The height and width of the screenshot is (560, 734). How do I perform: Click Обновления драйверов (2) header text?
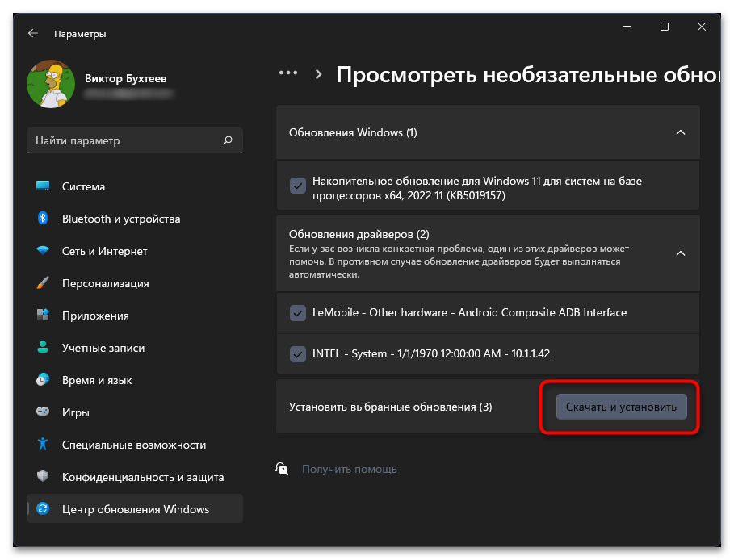tap(359, 234)
